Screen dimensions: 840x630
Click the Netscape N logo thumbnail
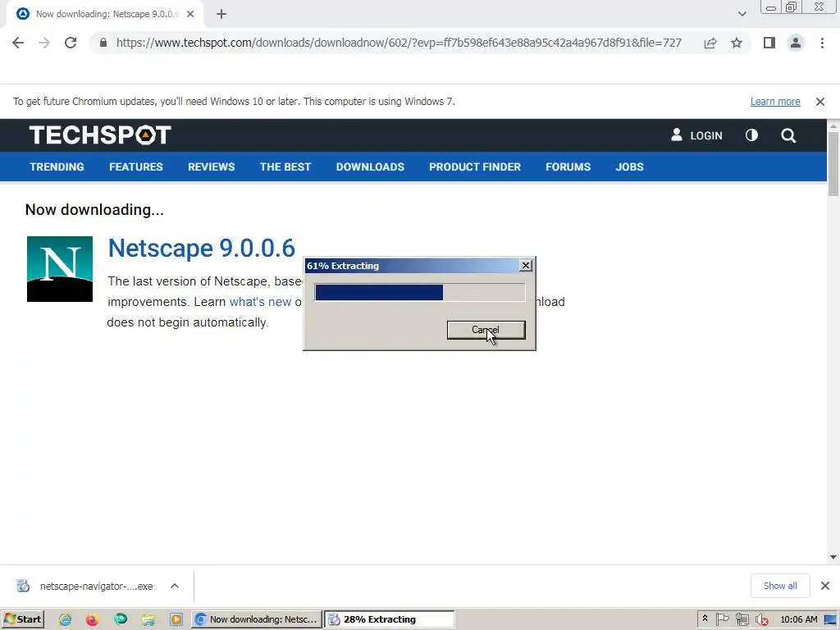tap(59, 269)
